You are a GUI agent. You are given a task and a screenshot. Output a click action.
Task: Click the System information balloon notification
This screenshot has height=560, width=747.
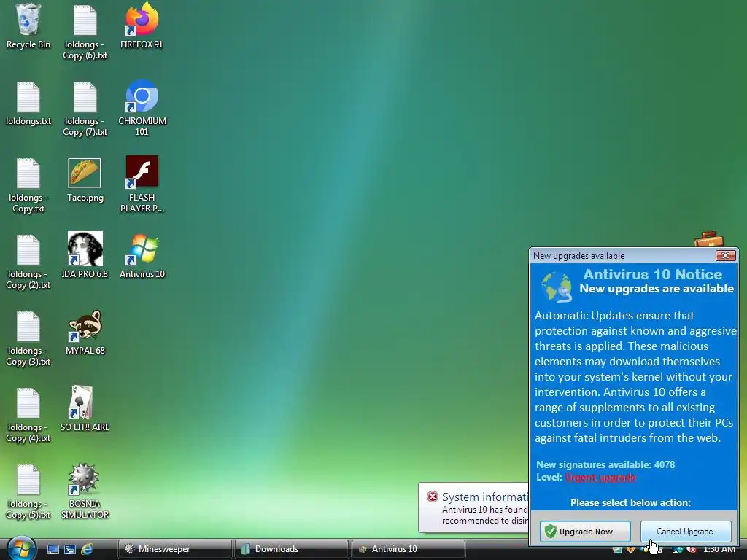pos(473,508)
